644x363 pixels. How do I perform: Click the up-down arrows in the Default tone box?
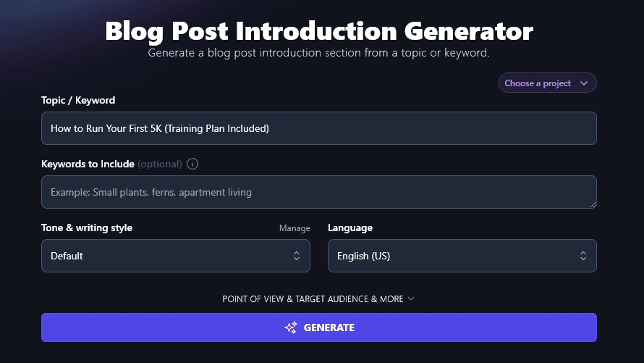click(x=297, y=256)
